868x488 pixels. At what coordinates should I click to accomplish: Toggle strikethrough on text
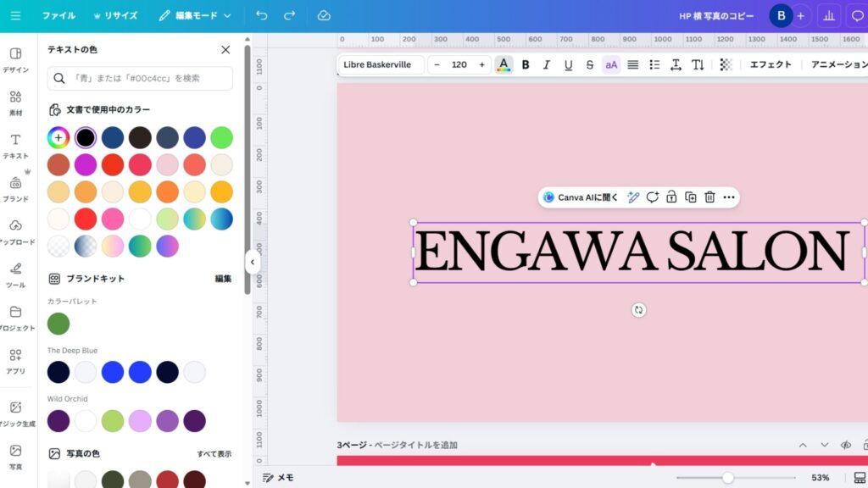pyautogui.click(x=589, y=65)
